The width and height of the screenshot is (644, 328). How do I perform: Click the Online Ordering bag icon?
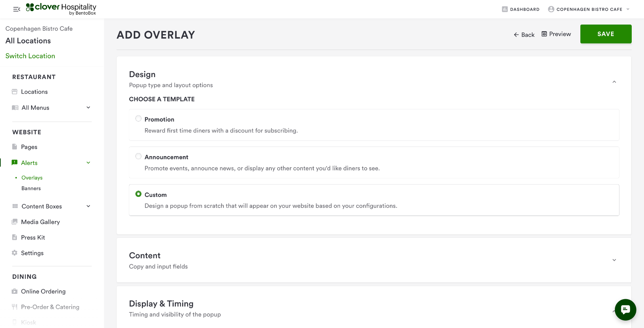[x=15, y=292]
